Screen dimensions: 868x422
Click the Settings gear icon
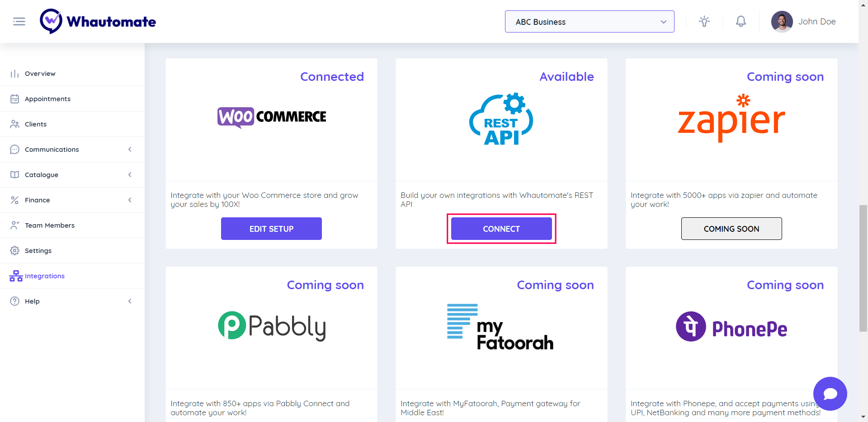tap(15, 251)
